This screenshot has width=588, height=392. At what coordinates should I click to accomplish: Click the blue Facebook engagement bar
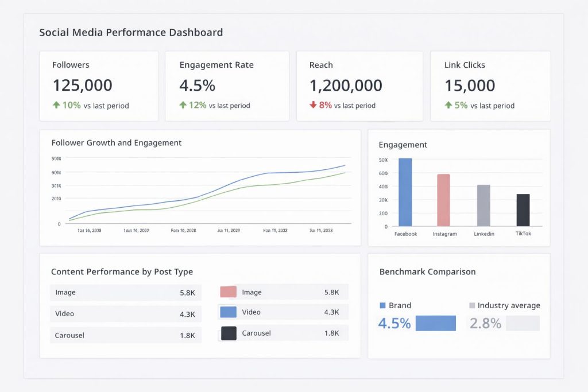click(405, 192)
